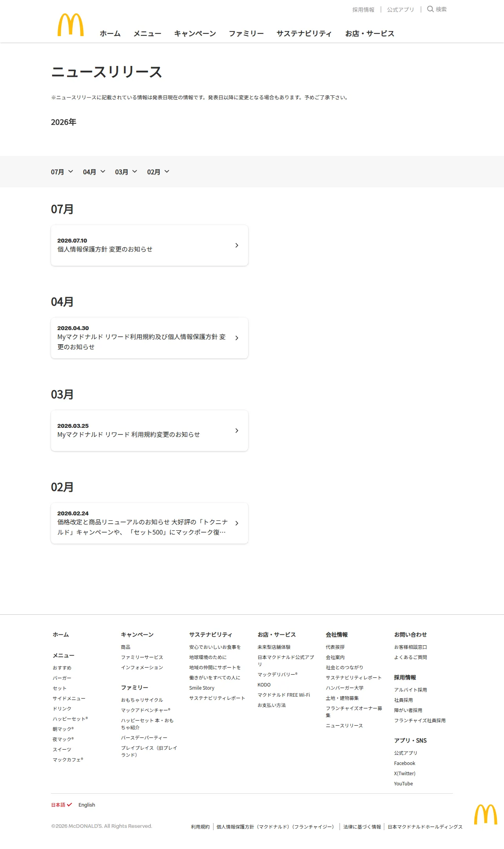The image size is (504, 849).
Task: Click the golden arches logo in footer
Action: coord(486,814)
